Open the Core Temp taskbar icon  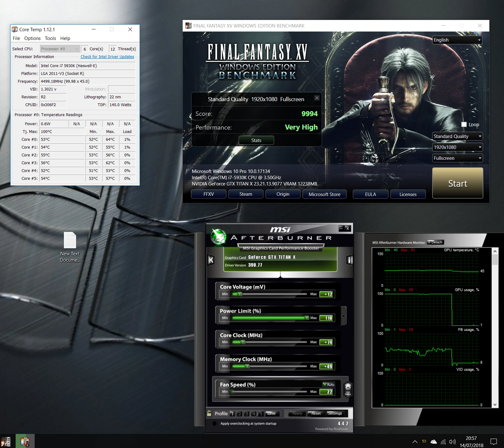click(25, 441)
